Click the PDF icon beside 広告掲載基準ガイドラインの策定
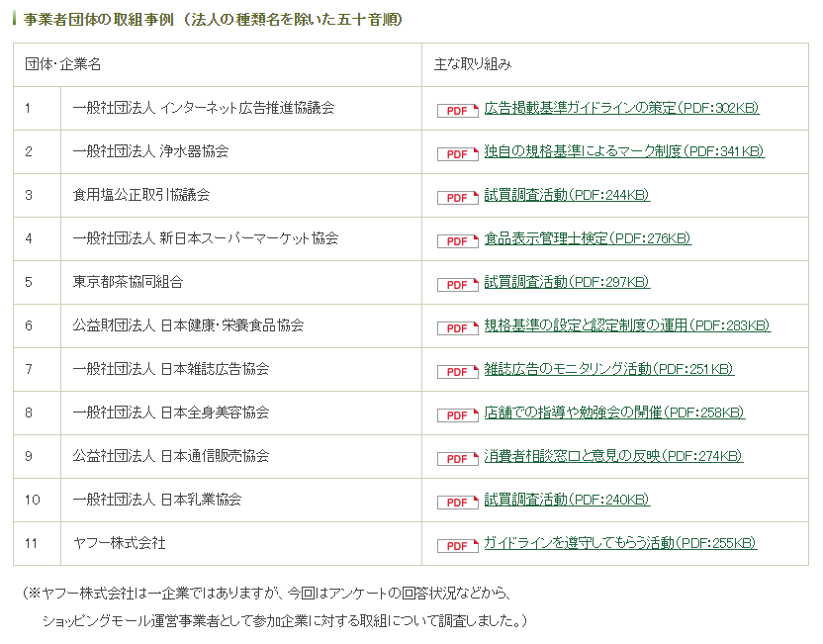Image resolution: width=823 pixels, height=644 pixels. [x=457, y=110]
